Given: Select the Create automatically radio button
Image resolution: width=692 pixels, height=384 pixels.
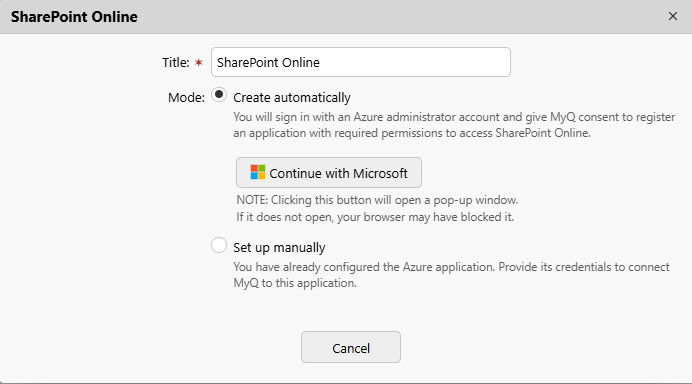Looking at the screenshot, I should click(219, 95).
